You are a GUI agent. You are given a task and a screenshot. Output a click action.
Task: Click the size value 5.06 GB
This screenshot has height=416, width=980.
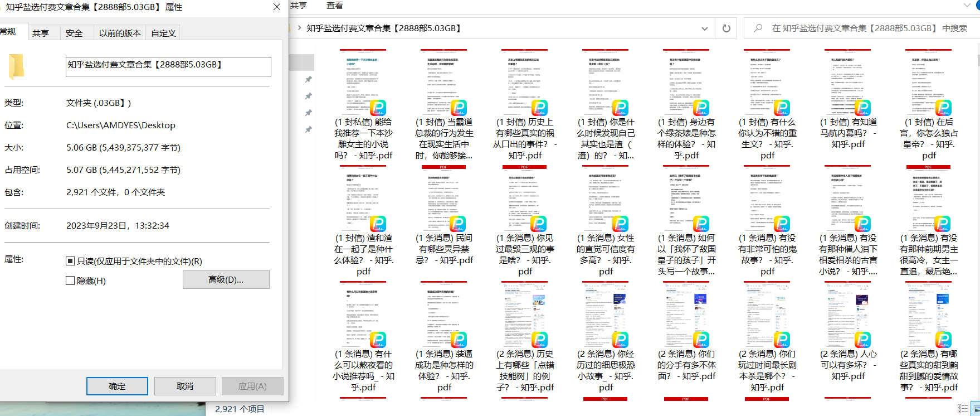coord(123,148)
